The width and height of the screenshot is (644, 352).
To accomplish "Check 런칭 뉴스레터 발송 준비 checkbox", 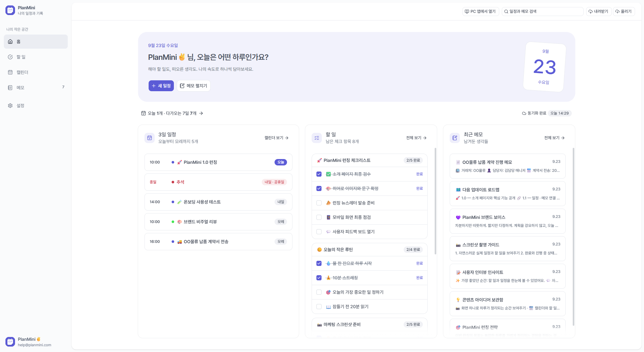I will click(x=319, y=203).
